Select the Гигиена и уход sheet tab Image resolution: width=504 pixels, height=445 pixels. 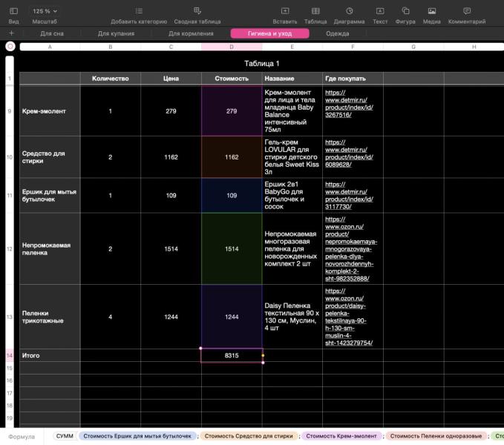269,33
